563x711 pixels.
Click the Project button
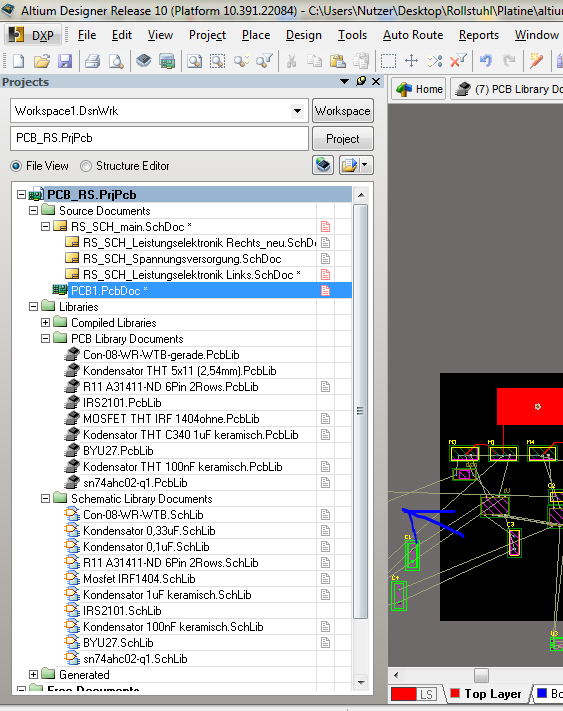(x=343, y=139)
